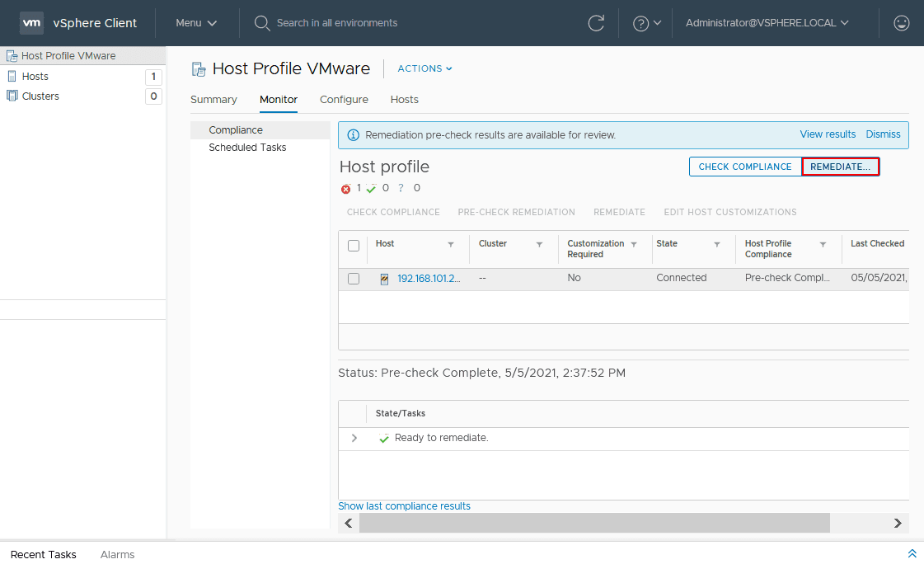Click the refresh icon in top bar
The image size is (924, 564).
(x=596, y=23)
